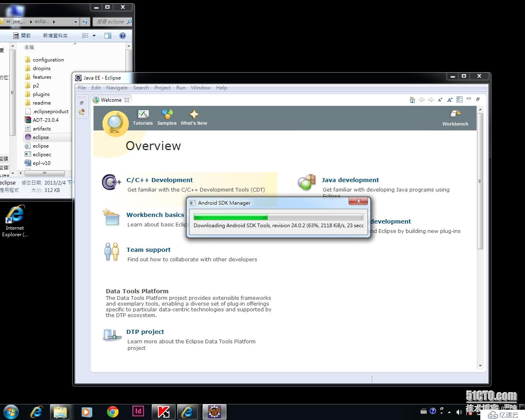This screenshot has height=420, width=525.
Task: Open the C/C++ Development link
Action: tap(160, 180)
